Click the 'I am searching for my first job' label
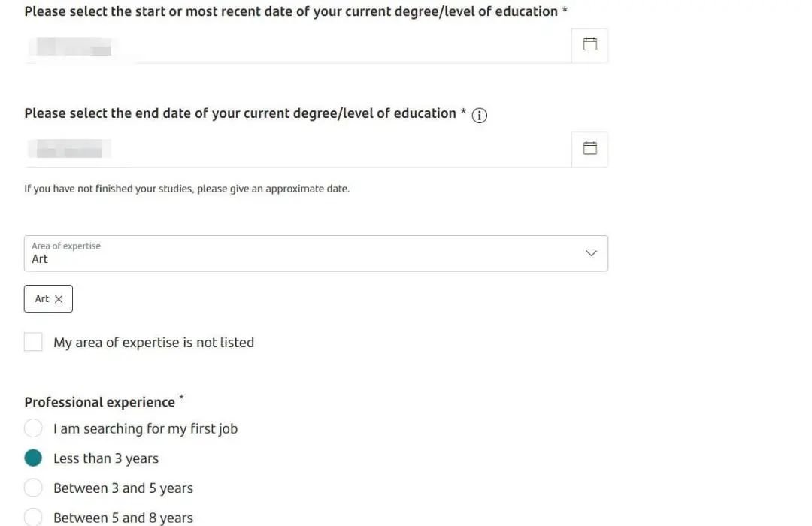 (x=146, y=428)
